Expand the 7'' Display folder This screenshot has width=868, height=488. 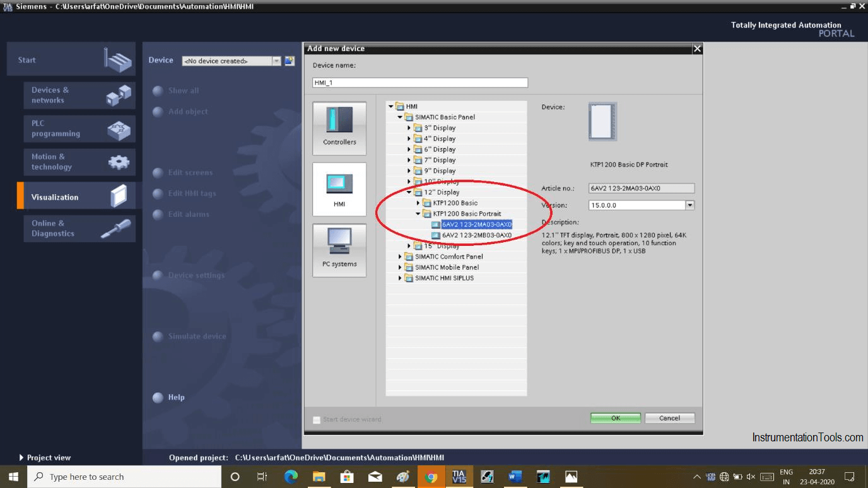409,160
